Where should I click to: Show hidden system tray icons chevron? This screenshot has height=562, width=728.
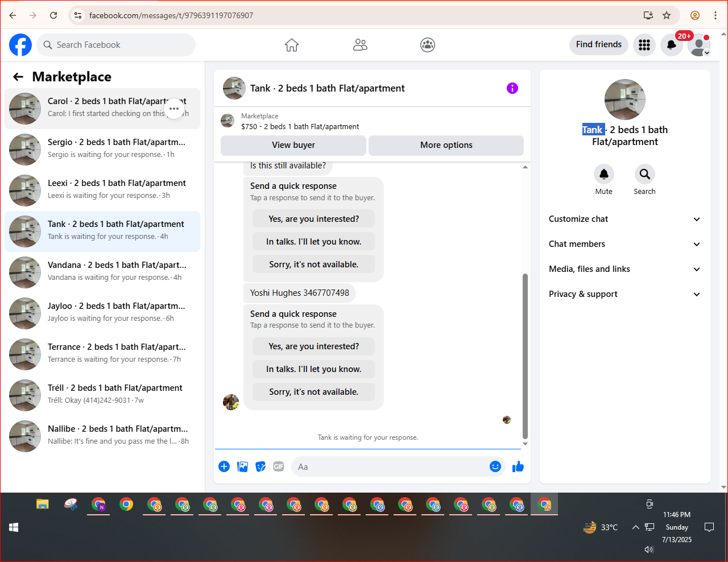pyautogui.click(x=636, y=527)
